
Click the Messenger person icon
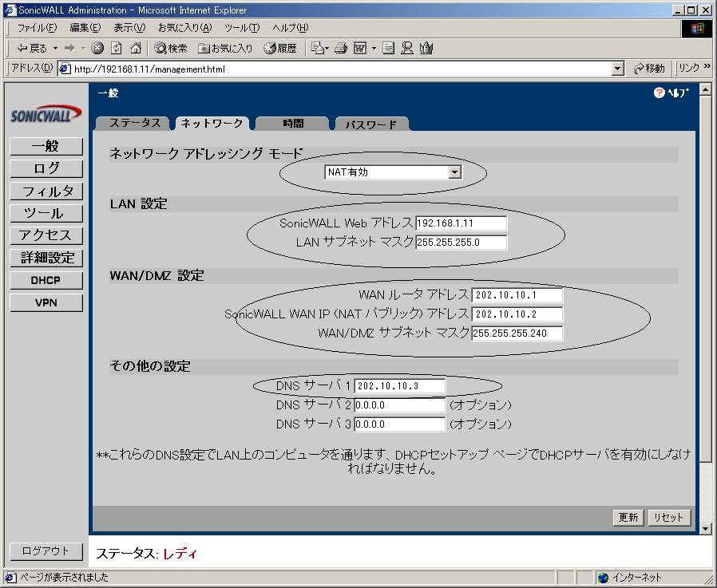click(406, 48)
